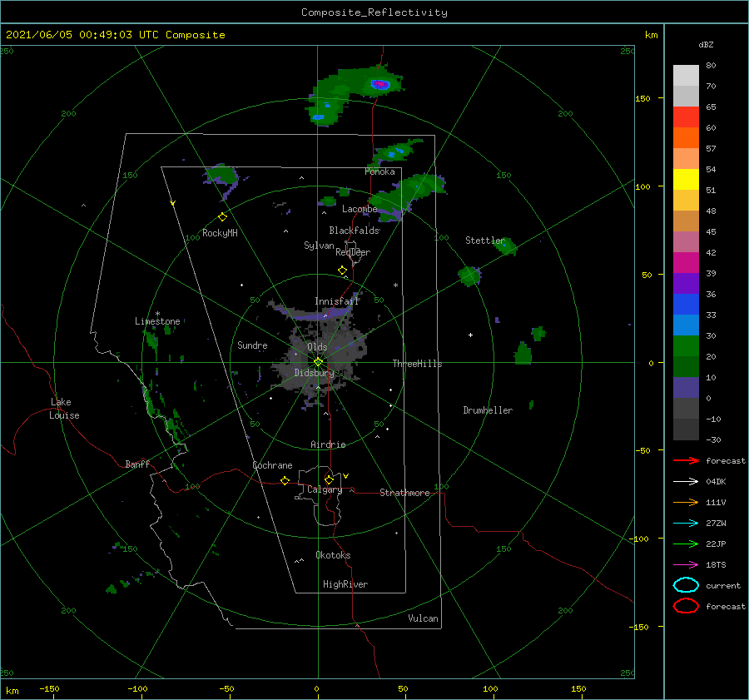Screen dimensions: 749x700
Task: Click the ThreeHills city label
Action: coord(417,364)
